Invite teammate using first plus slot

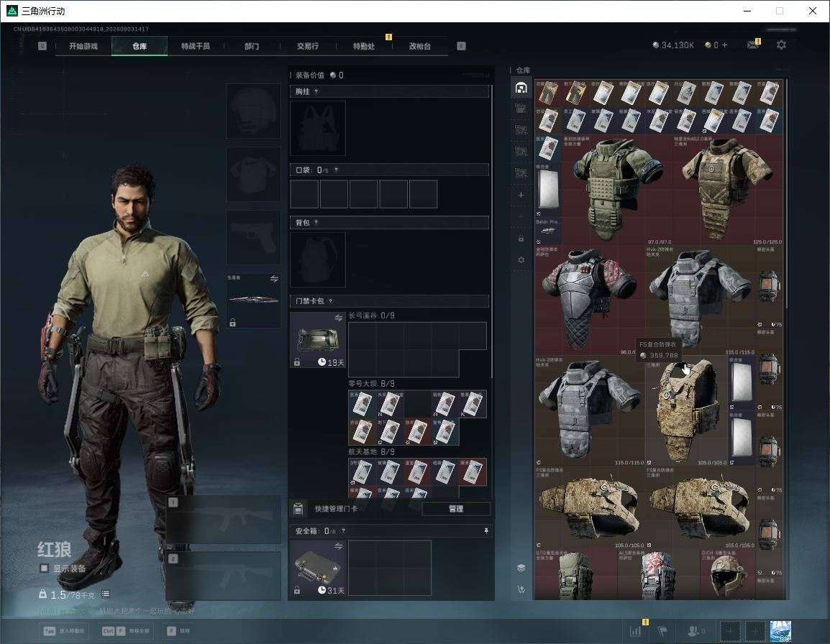731,631
